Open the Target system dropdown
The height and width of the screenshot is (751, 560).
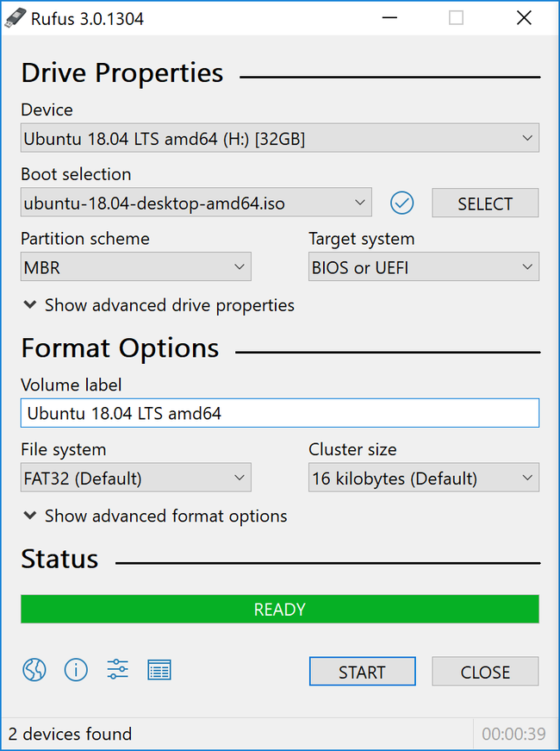pos(423,267)
